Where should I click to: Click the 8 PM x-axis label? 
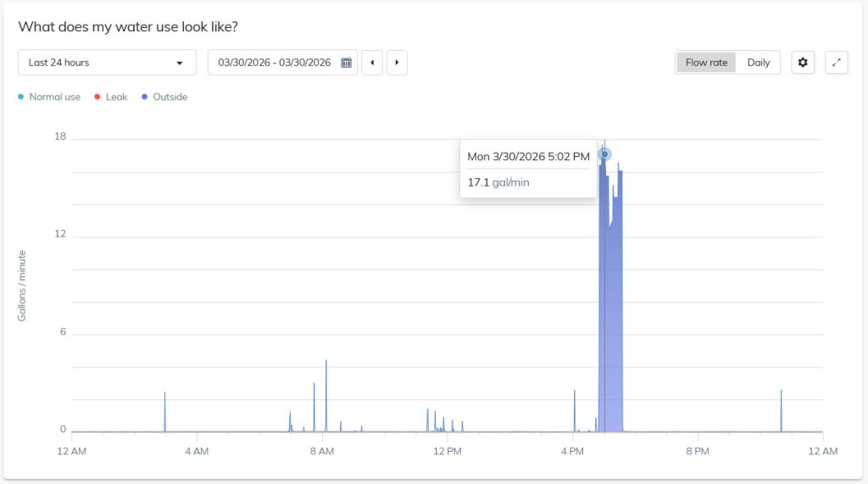point(698,451)
